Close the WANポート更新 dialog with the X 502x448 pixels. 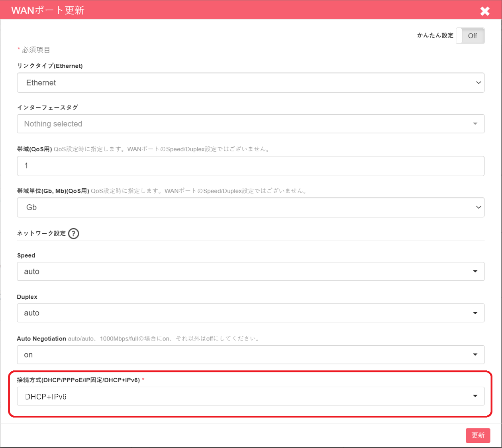[x=485, y=11]
